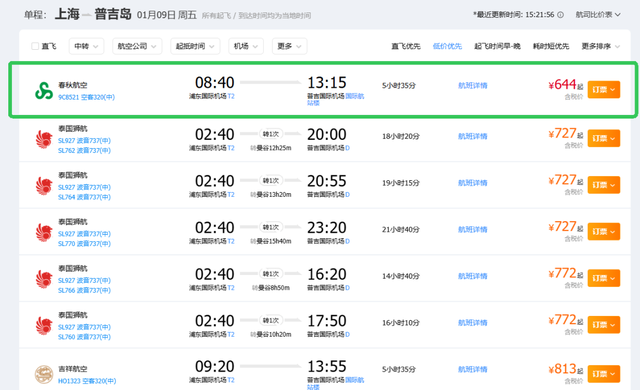Screen dimensions: 640x390
Task: Click the 上海—普吉岛 route title
Action: pyautogui.click(x=93, y=14)
